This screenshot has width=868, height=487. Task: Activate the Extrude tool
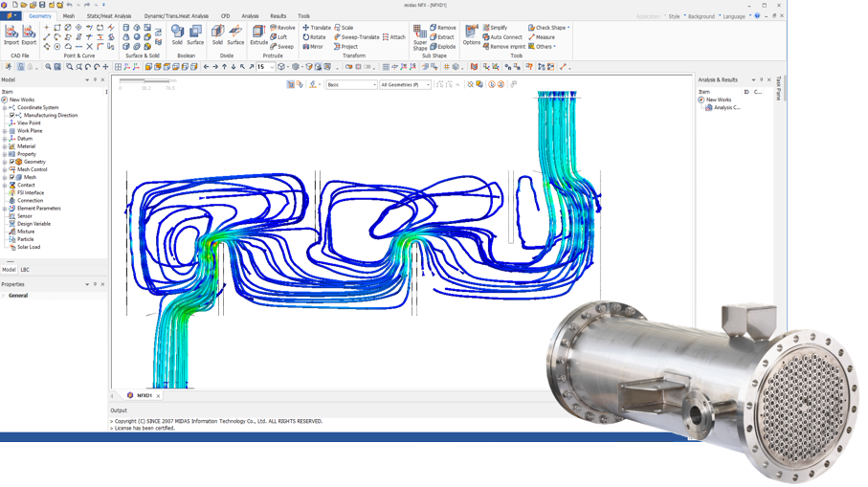pyautogui.click(x=258, y=34)
